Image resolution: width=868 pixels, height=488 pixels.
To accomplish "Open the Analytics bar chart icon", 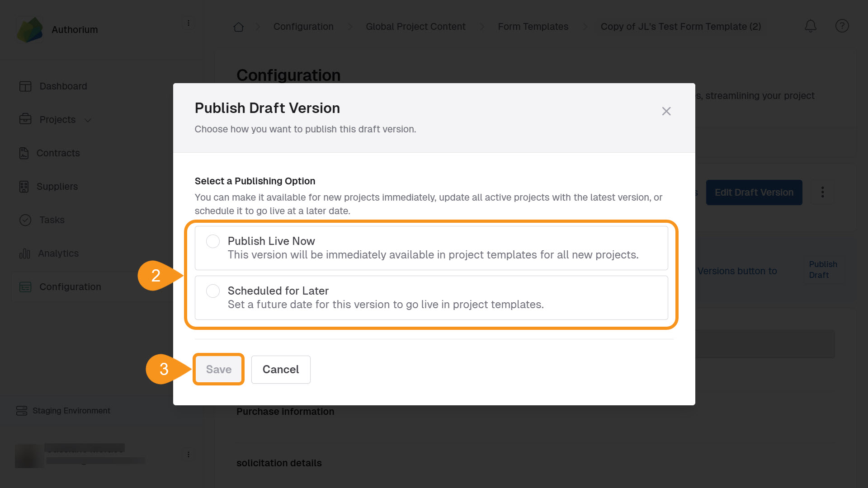I will click(25, 253).
